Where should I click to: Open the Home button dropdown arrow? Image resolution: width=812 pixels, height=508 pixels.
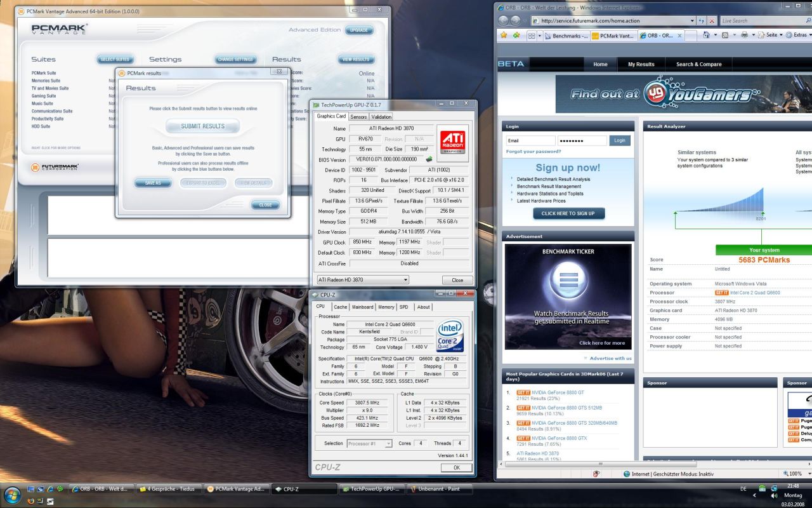[x=715, y=35]
